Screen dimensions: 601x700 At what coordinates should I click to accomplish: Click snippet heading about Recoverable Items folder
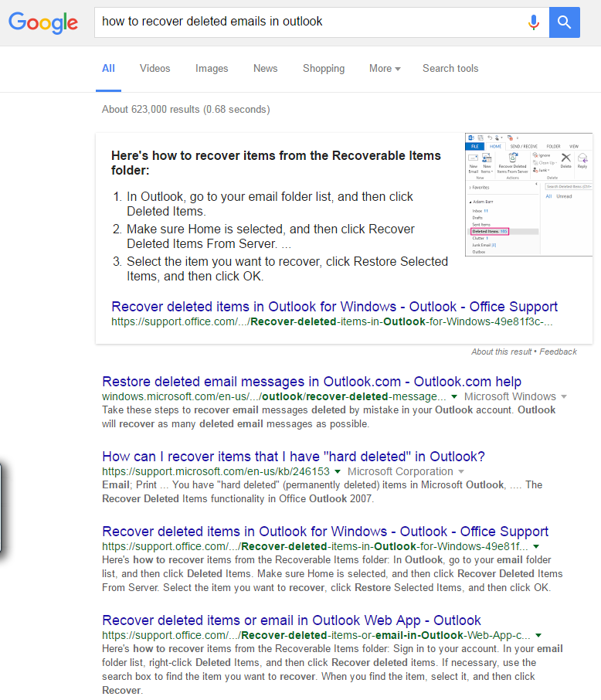coord(276,163)
